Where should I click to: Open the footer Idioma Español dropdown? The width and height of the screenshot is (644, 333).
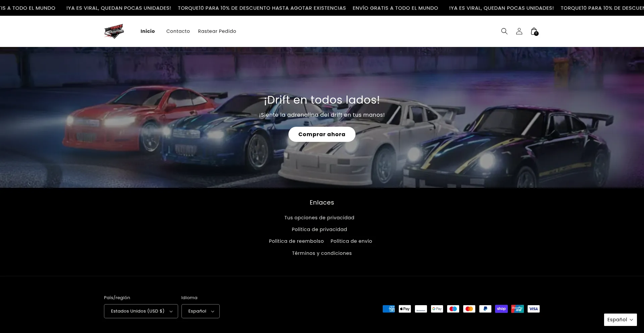pyautogui.click(x=200, y=311)
